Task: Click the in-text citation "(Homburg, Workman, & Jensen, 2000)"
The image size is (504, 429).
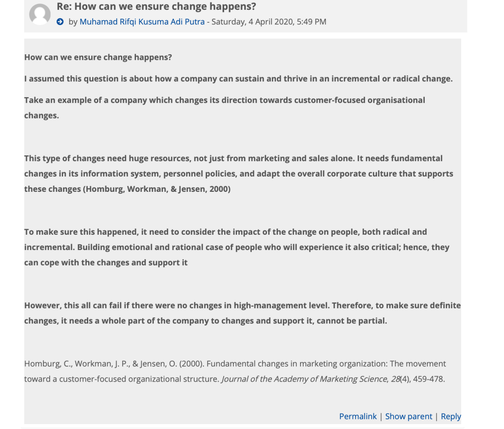Action: click(158, 189)
